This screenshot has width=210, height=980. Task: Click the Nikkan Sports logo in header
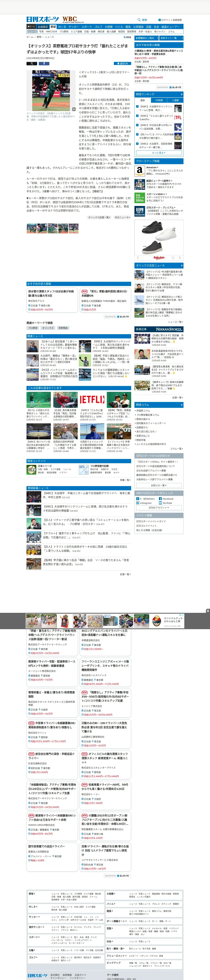43,19
